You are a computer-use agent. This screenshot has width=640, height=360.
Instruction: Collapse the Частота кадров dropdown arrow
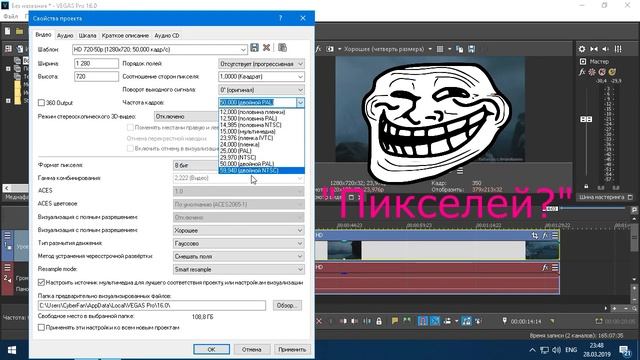click(300, 102)
